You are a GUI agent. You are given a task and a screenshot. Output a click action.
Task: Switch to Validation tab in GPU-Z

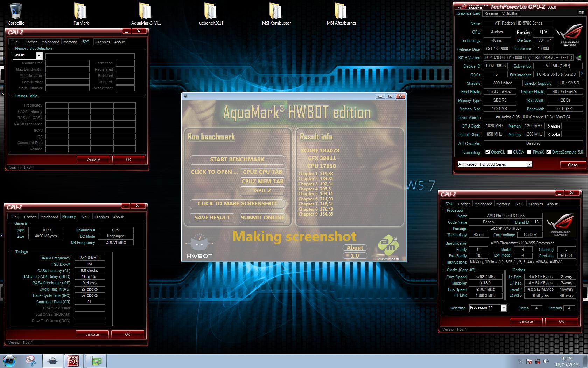510,14
